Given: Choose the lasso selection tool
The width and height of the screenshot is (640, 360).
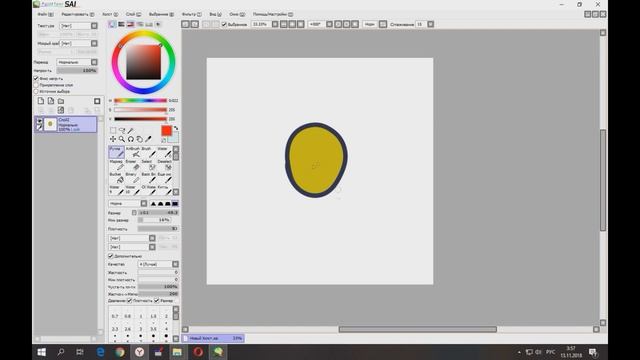Looking at the screenshot, I should pyautogui.click(x=122, y=130).
